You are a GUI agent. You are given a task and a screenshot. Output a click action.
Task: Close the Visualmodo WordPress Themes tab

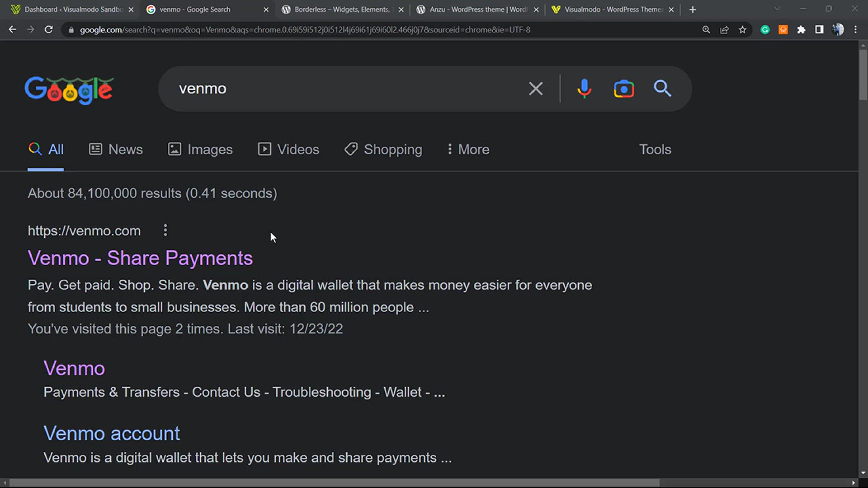click(x=671, y=9)
